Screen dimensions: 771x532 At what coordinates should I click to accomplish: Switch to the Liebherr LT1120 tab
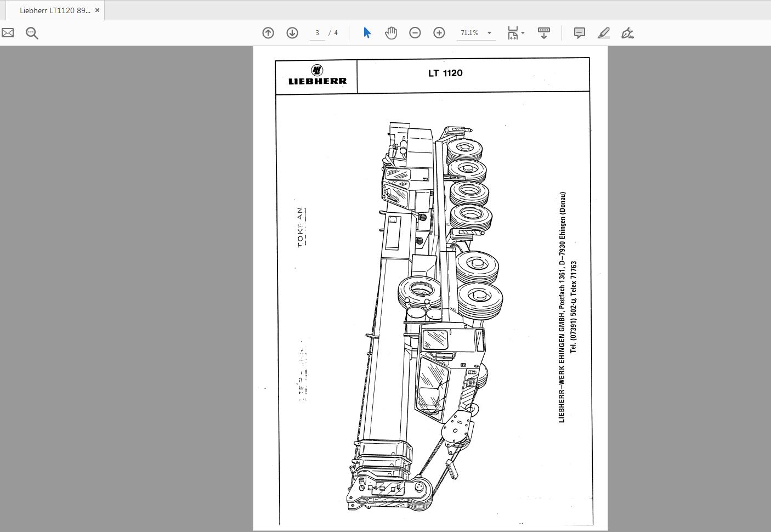52,10
